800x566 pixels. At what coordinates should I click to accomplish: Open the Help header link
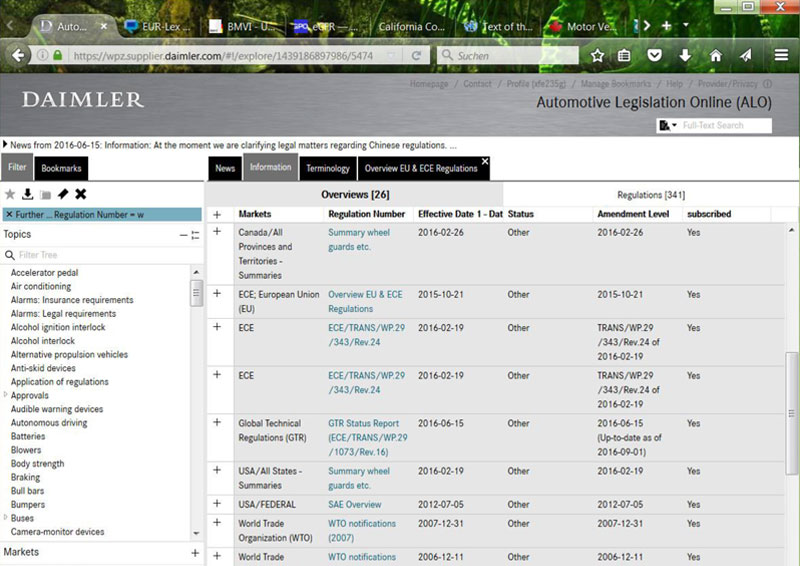pyautogui.click(x=674, y=84)
